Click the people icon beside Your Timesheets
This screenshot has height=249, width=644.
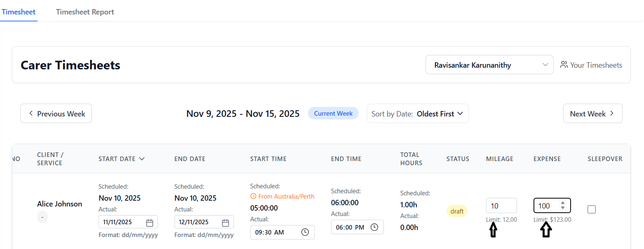tap(564, 65)
